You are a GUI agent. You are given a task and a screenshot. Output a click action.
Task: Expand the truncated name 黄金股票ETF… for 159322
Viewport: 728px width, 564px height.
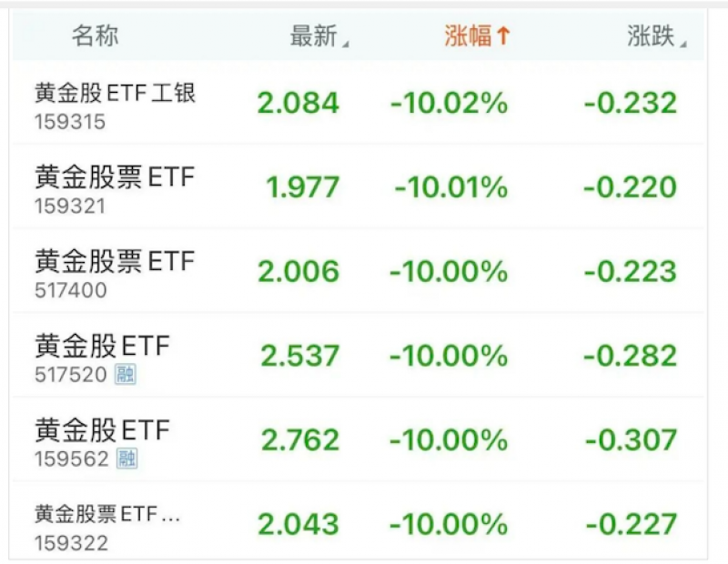click(x=108, y=513)
